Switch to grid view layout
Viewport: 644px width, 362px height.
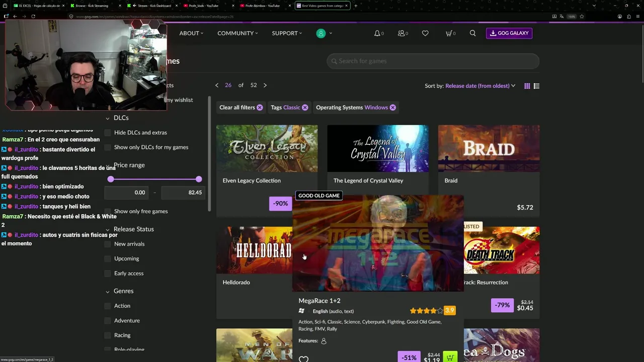tap(527, 86)
